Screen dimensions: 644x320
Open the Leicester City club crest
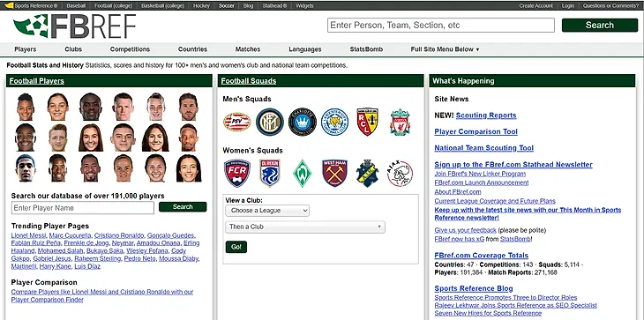[x=334, y=122]
